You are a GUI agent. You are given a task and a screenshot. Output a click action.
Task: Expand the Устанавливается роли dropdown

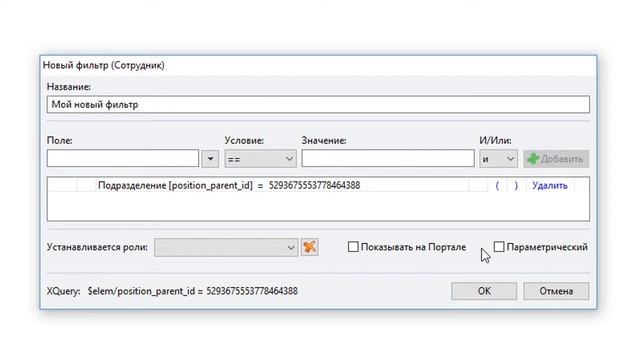click(x=226, y=247)
